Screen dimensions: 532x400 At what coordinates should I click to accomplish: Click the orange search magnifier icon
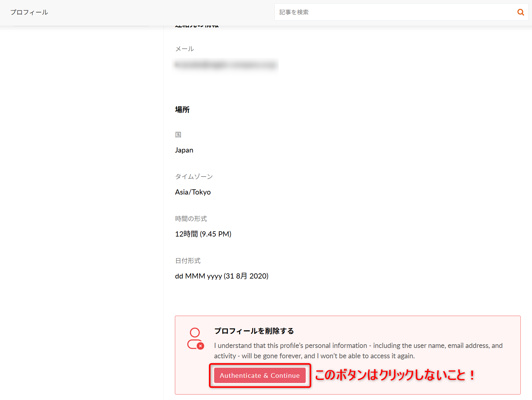(x=520, y=12)
